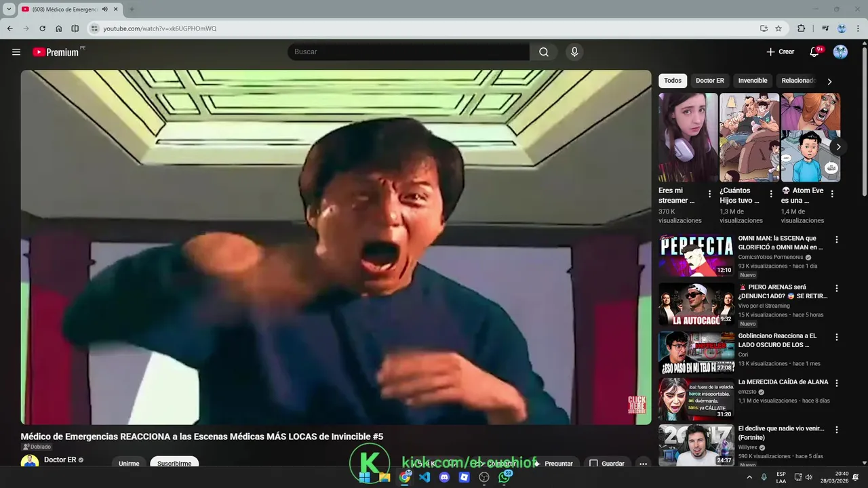Reload the page

(42, 28)
